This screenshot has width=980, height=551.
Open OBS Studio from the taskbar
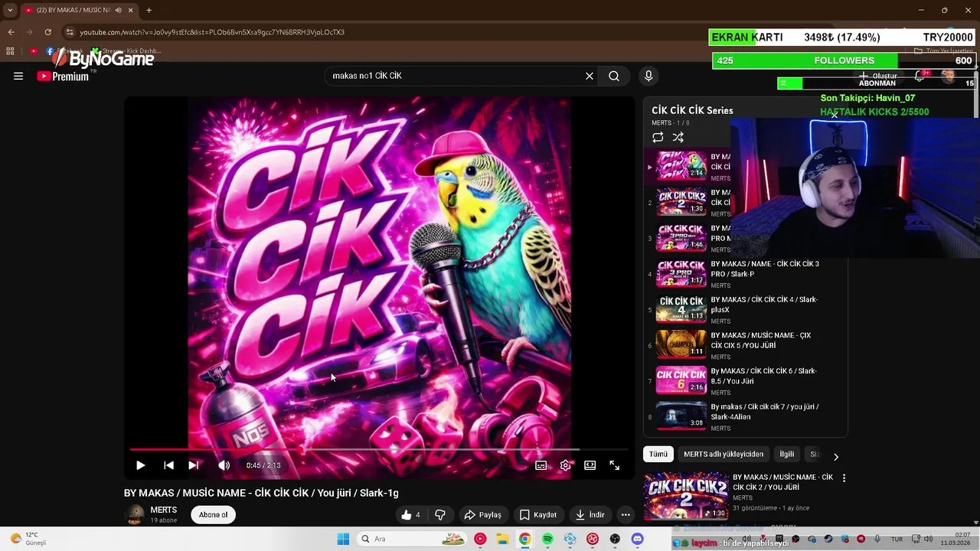click(x=615, y=539)
